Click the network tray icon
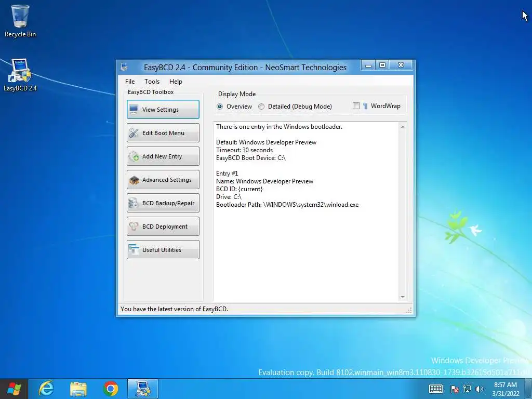This screenshot has height=399, width=532. 467,389
